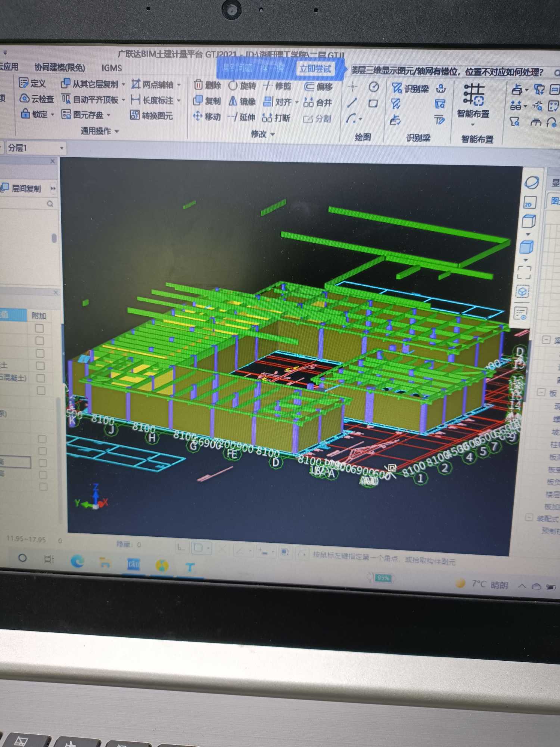
Task: Click the shaded solid cube icon
Action: [x=526, y=247]
